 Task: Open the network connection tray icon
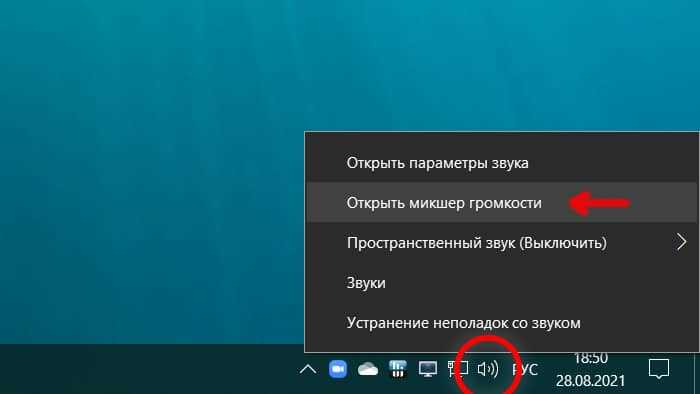pos(458,369)
